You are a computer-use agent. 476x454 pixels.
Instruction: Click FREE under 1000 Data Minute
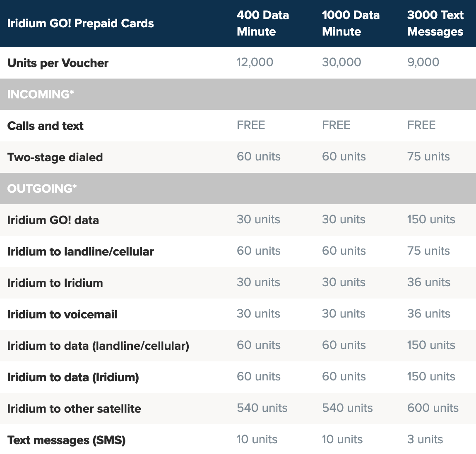(x=336, y=125)
